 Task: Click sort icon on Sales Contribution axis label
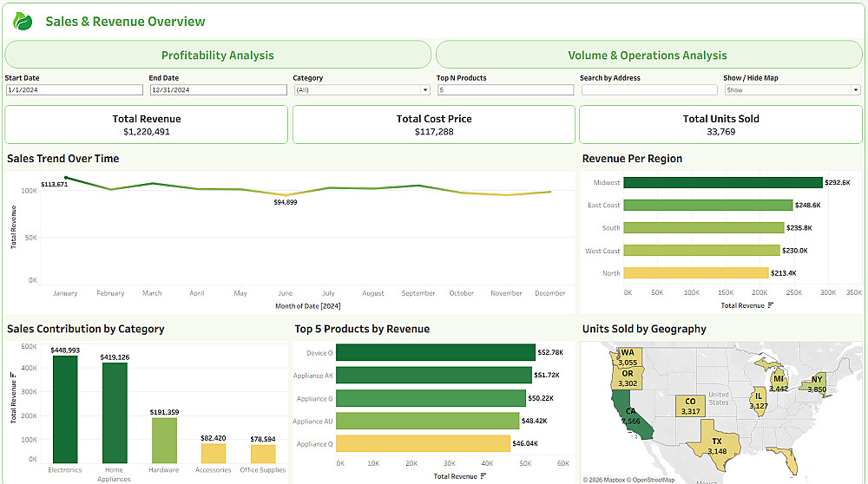(x=13, y=376)
